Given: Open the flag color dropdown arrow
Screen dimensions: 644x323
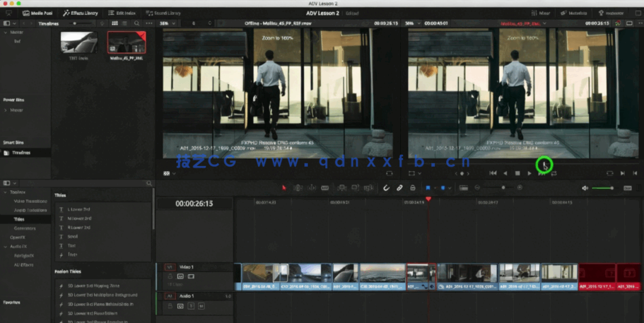Looking at the screenshot, I should pos(435,188).
